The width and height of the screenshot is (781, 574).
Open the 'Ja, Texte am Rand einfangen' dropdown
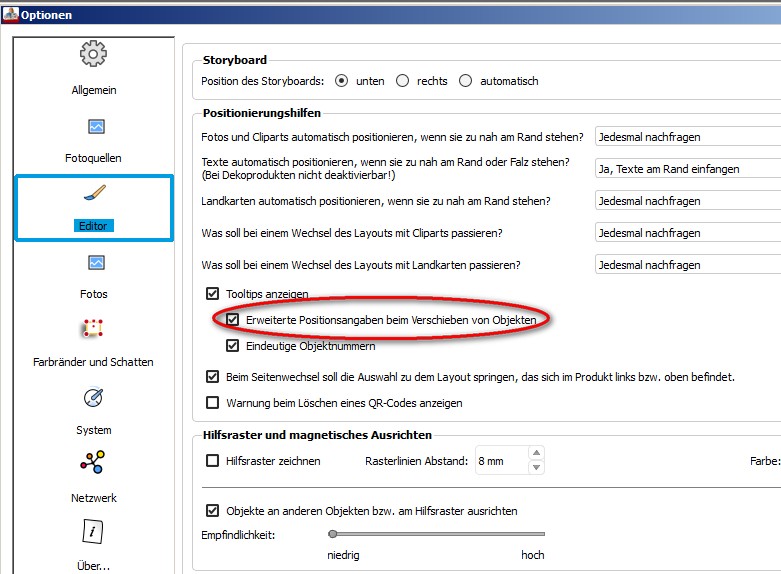pyautogui.click(x=688, y=168)
